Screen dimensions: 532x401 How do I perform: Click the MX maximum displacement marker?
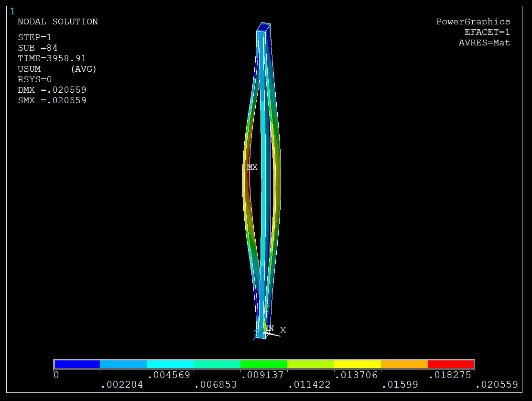point(252,167)
